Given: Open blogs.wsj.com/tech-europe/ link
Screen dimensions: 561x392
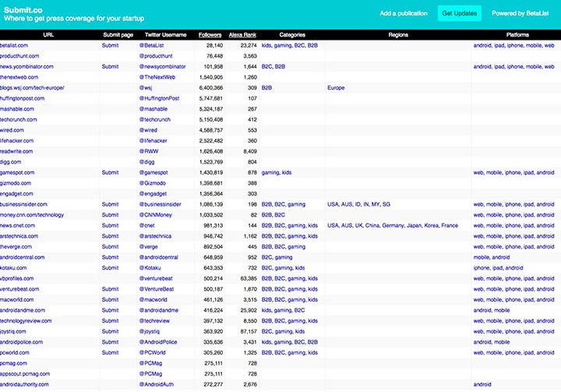Looking at the screenshot, I should 33,88.
